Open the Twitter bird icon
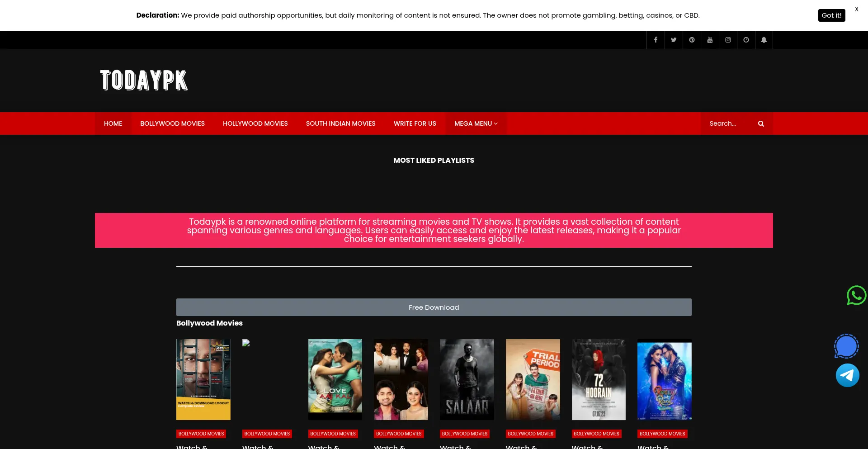The width and height of the screenshot is (868, 449). click(x=674, y=40)
